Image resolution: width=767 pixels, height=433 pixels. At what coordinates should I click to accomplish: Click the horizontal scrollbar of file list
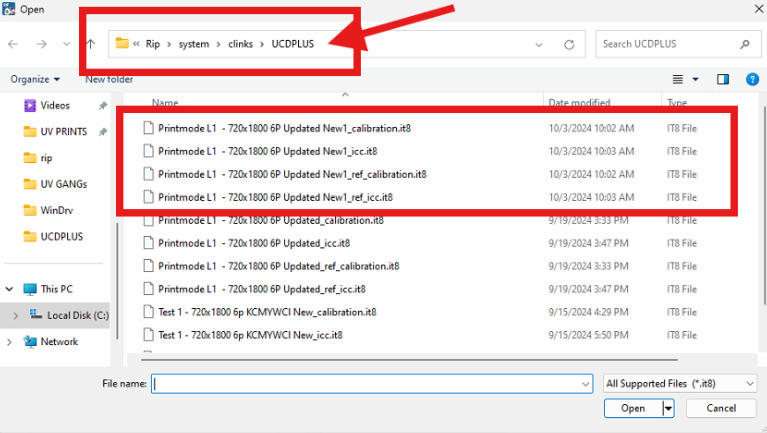tap(409, 360)
